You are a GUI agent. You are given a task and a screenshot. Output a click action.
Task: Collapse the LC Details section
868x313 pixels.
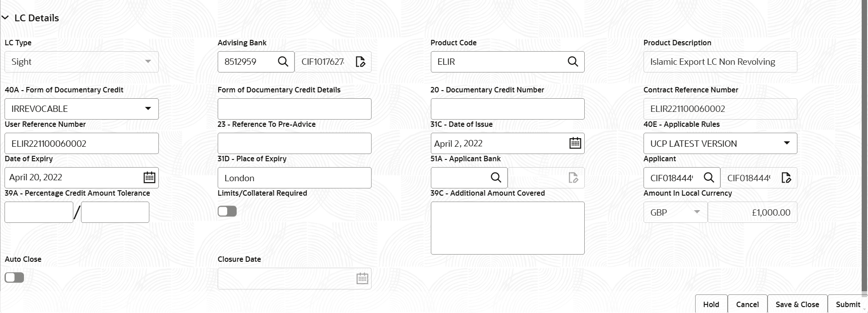click(x=5, y=18)
